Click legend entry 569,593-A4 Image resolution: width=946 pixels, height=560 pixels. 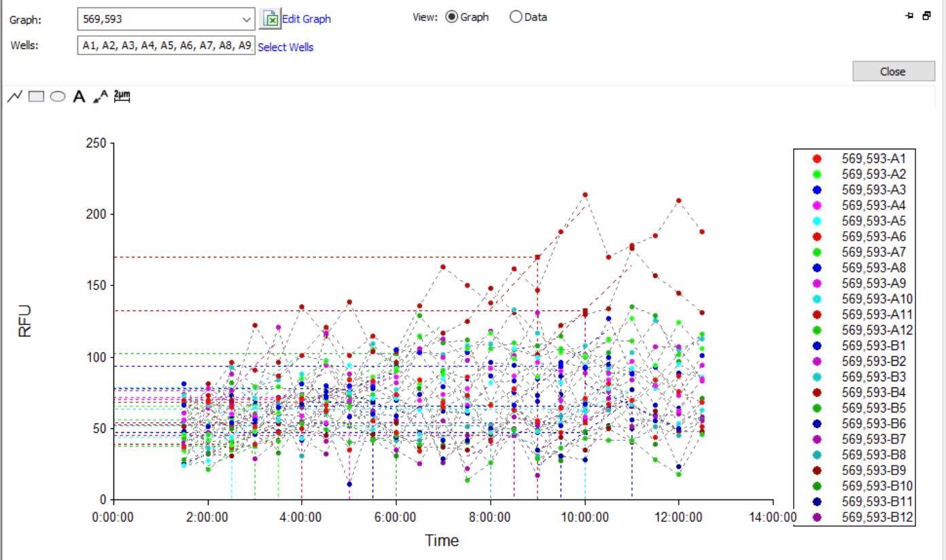pos(874,205)
